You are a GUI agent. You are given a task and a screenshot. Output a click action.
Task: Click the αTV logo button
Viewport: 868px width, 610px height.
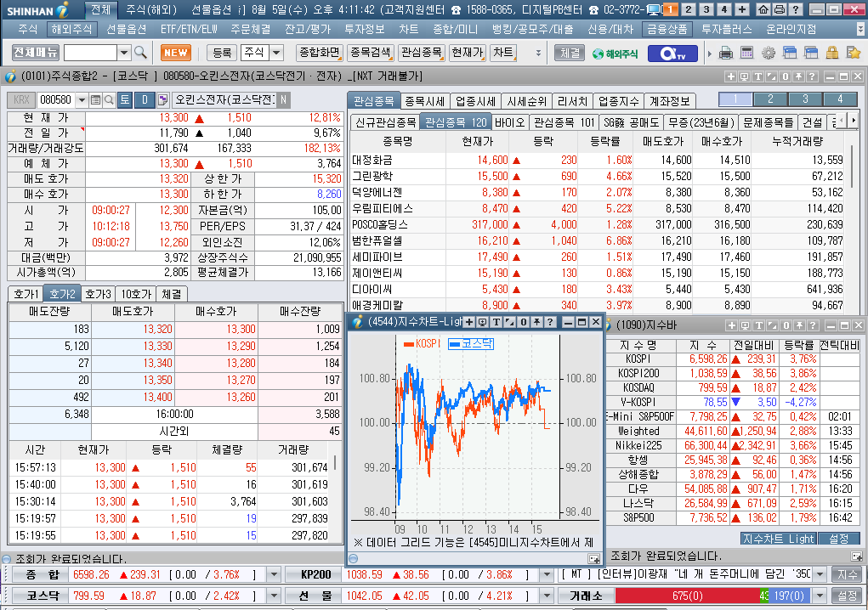(673, 53)
